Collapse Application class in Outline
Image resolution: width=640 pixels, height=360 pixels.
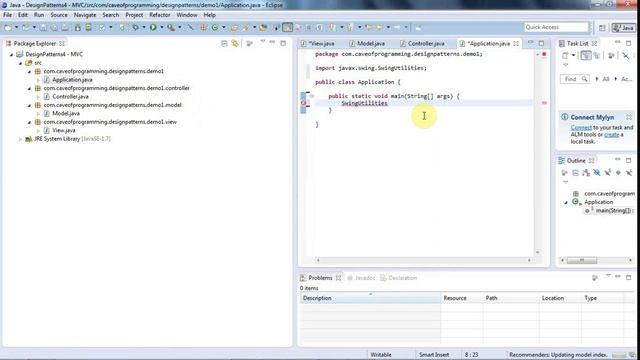pyautogui.click(x=566, y=202)
